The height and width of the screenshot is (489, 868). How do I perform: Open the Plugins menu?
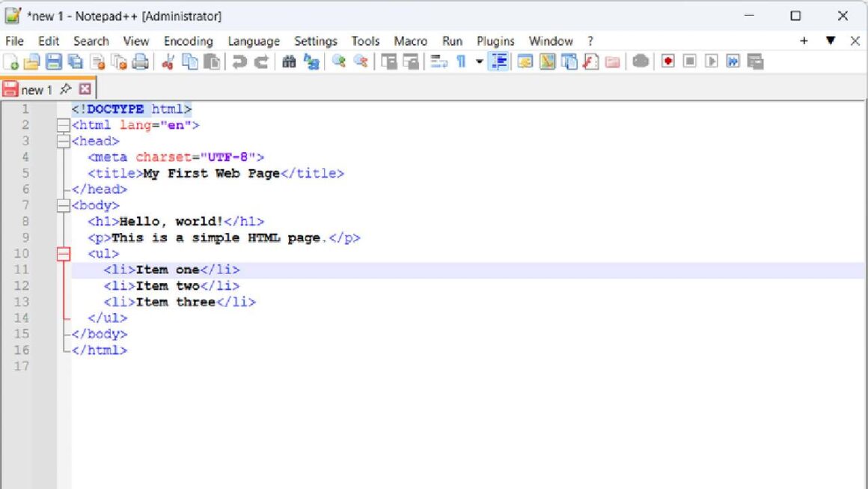pos(495,41)
